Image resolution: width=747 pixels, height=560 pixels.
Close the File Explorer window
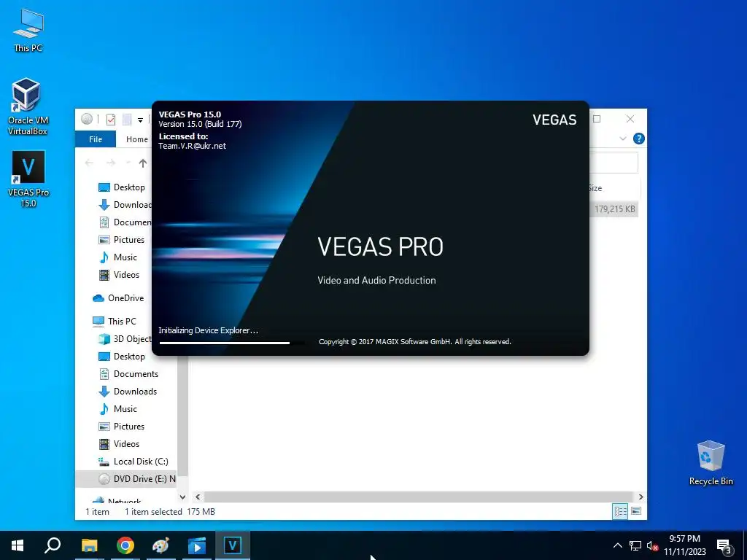point(630,119)
